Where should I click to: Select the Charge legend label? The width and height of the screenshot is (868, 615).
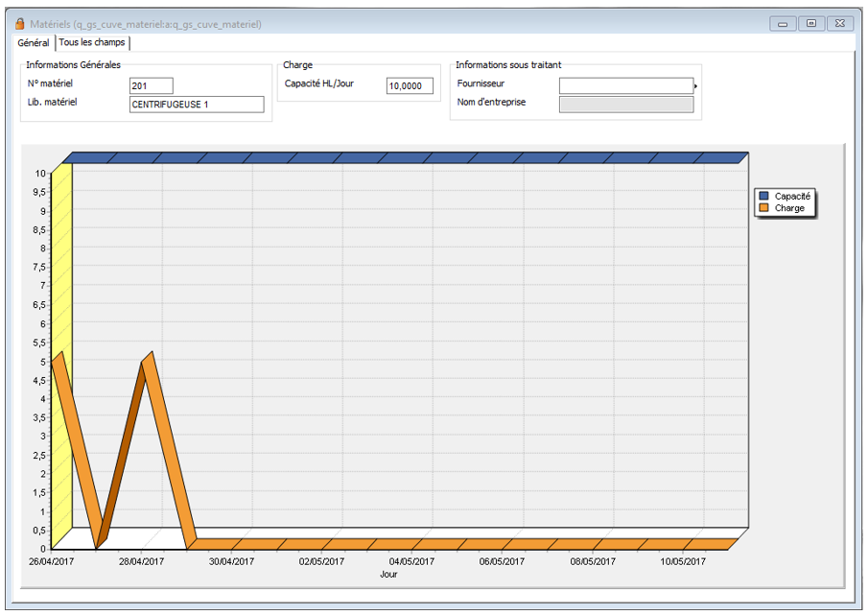pos(789,207)
